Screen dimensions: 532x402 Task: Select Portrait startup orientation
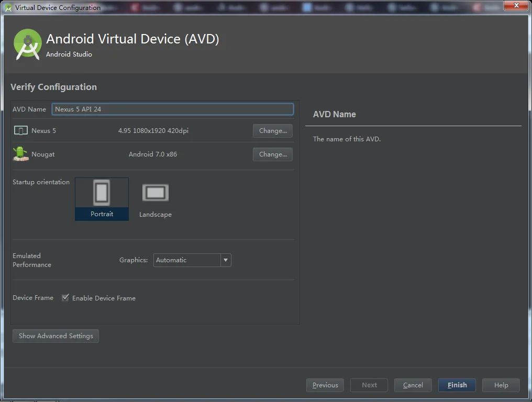pos(102,199)
